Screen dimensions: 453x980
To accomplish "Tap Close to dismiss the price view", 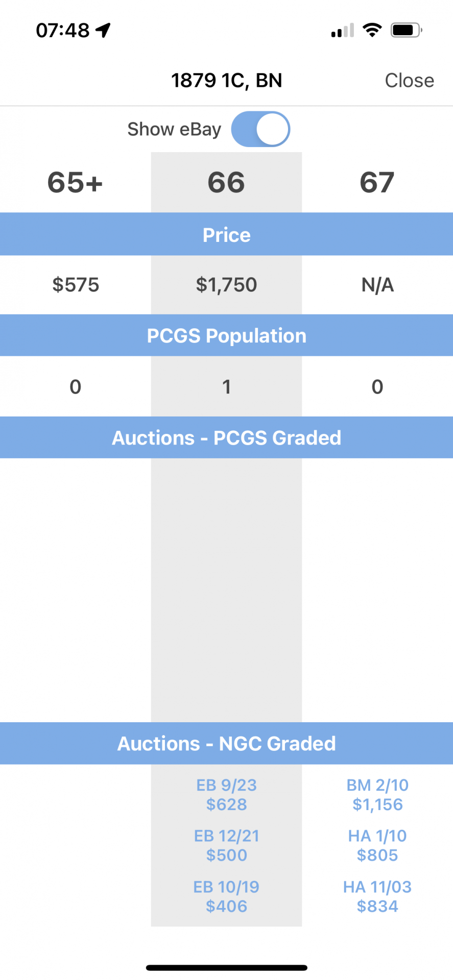I will tap(409, 81).
